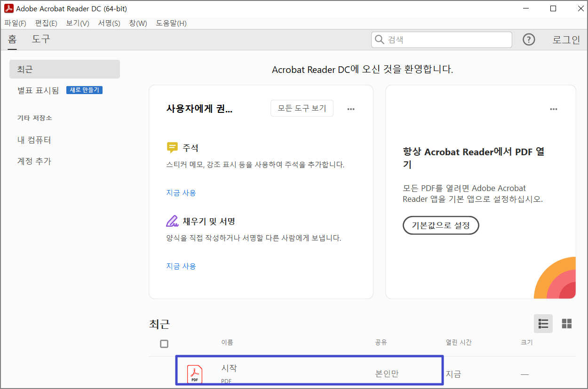This screenshot has width=588, height=389.
Task: Open the 파일(F) menu
Action: [x=15, y=23]
